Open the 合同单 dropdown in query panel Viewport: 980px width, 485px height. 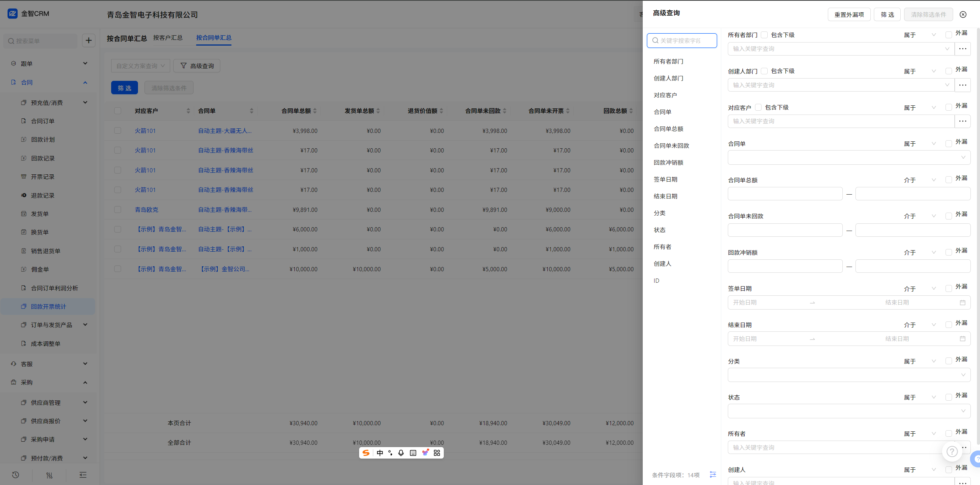click(x=849, y=157)
